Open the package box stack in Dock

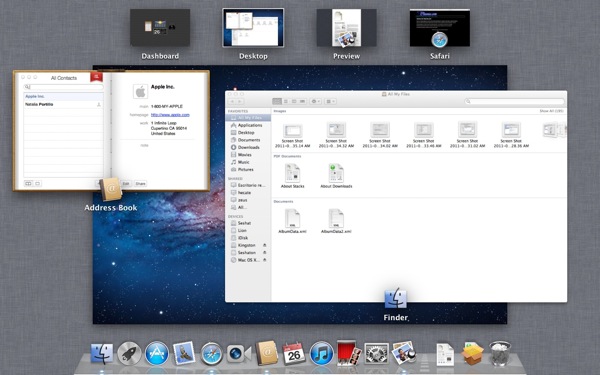click(x=473, y=354)
